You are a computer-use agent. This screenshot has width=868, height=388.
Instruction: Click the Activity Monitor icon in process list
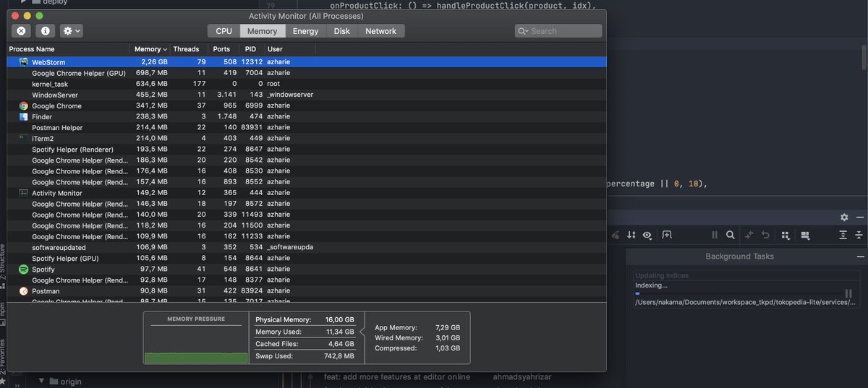point(24,193)
